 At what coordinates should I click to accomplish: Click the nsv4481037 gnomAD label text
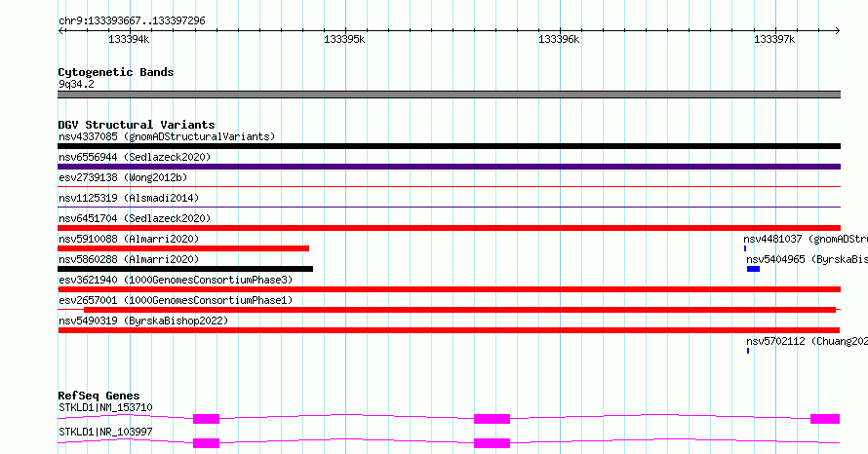806,239
